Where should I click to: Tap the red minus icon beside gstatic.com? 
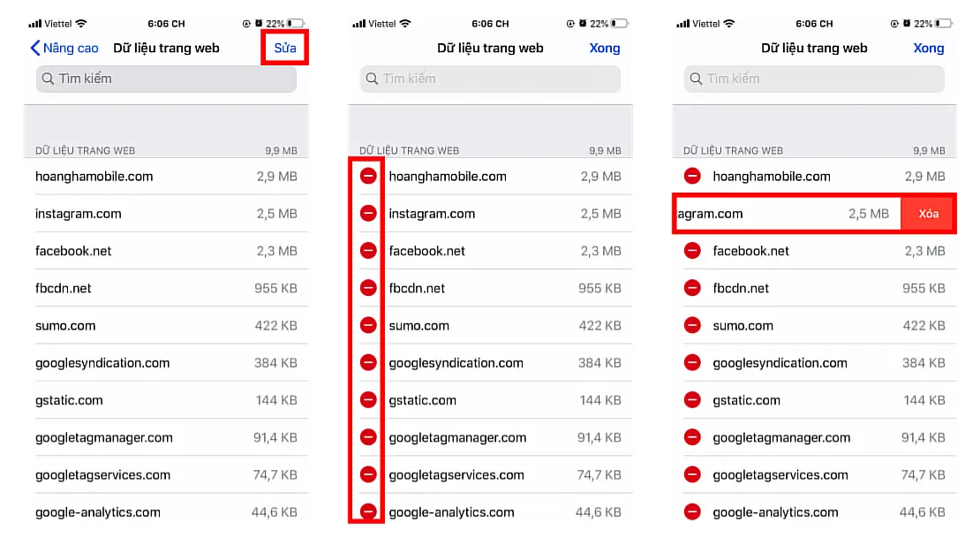point(368,398)
